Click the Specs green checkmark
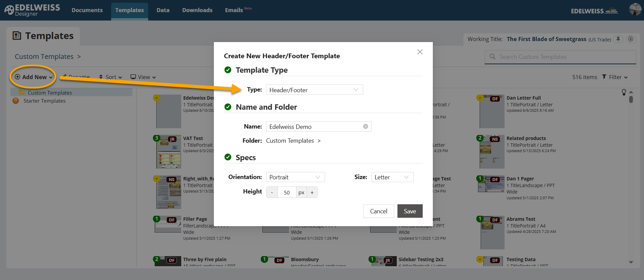 [228, 157]
